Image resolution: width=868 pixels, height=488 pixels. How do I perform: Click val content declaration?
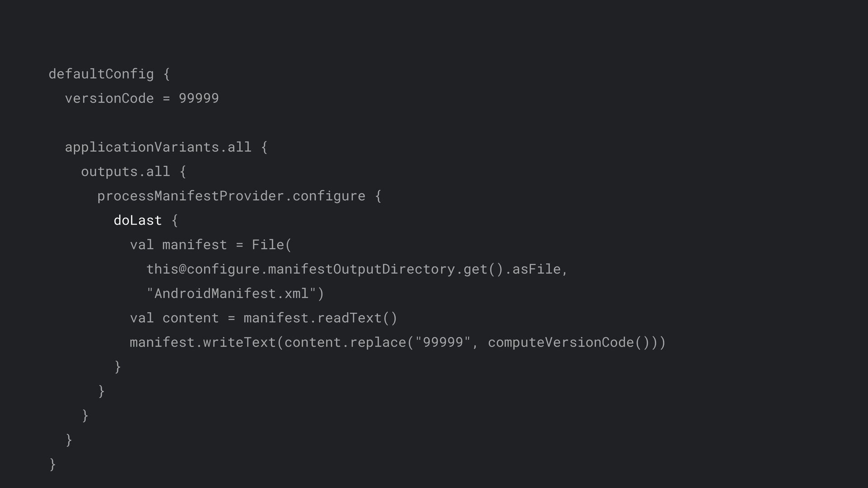[175, 318]
